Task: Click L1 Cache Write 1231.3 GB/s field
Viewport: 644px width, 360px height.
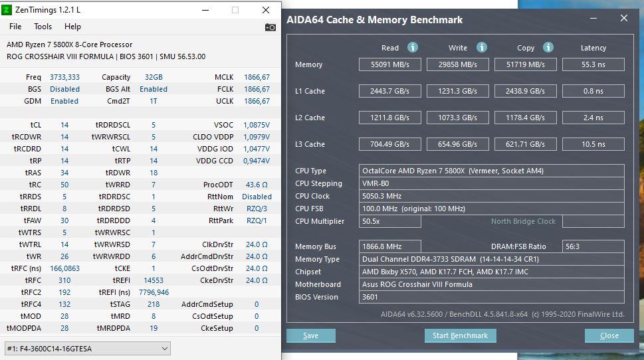Action: point(457,91)
